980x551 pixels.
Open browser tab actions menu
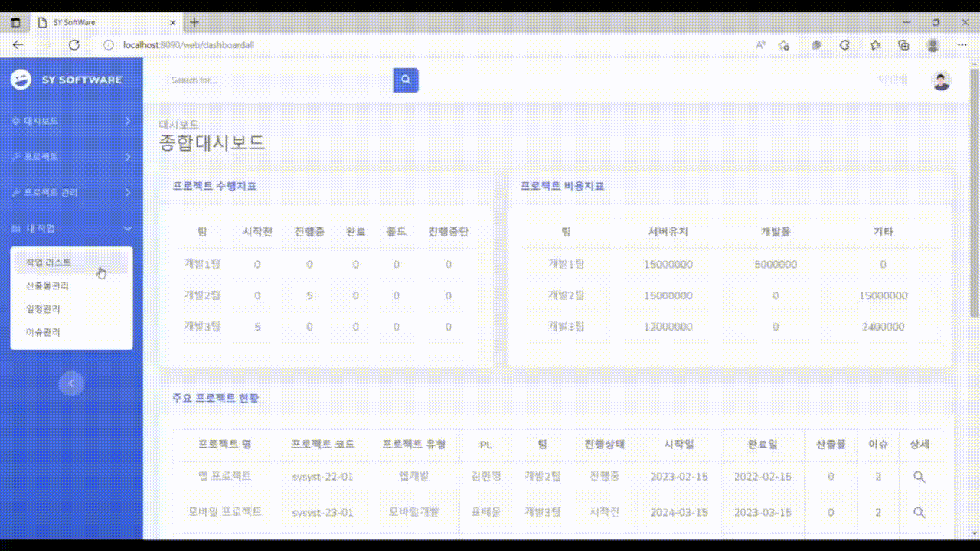pos(15,23)
